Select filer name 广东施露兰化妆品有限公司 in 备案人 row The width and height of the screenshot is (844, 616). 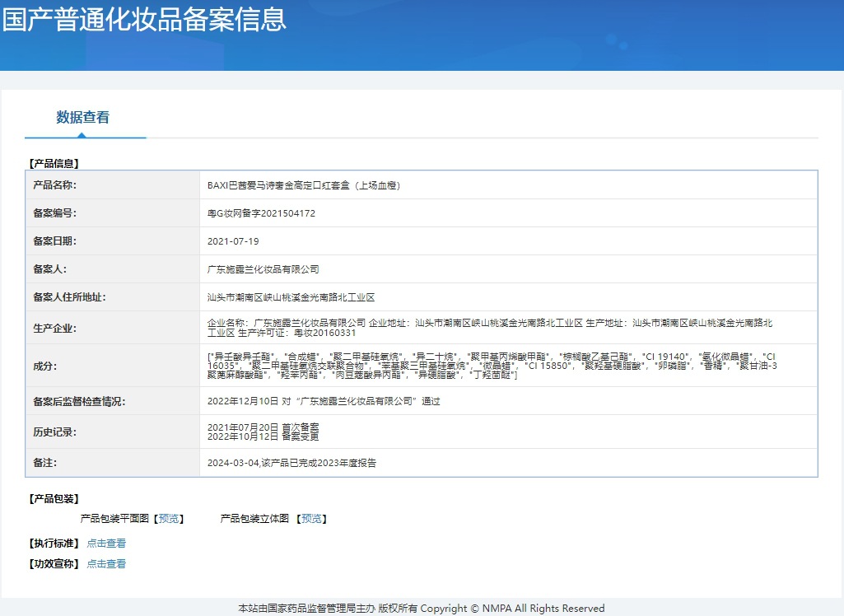coord(263,269)
